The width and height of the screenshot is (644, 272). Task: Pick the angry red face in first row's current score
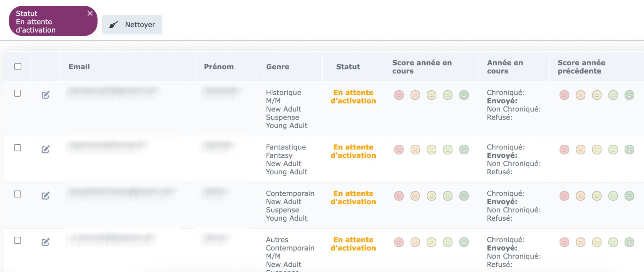coord(399,95)
